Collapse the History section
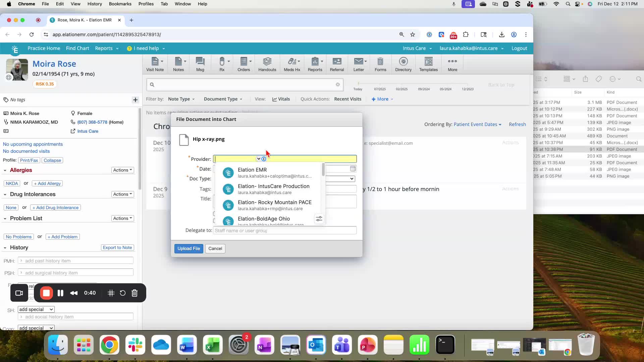Viewport: 644px width, 362px height. 5,248
